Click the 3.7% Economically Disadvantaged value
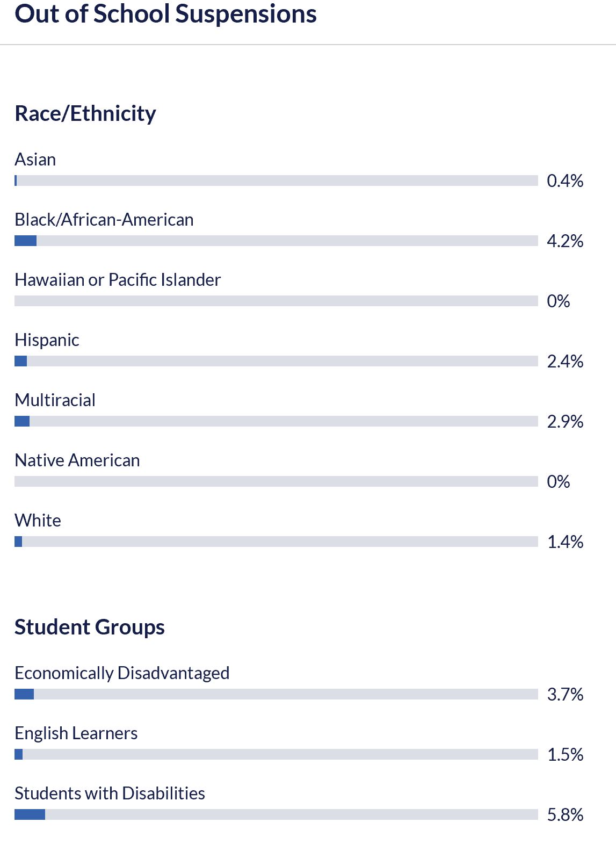The width and height of the screenshot is (616, 844). coord(565,694)
